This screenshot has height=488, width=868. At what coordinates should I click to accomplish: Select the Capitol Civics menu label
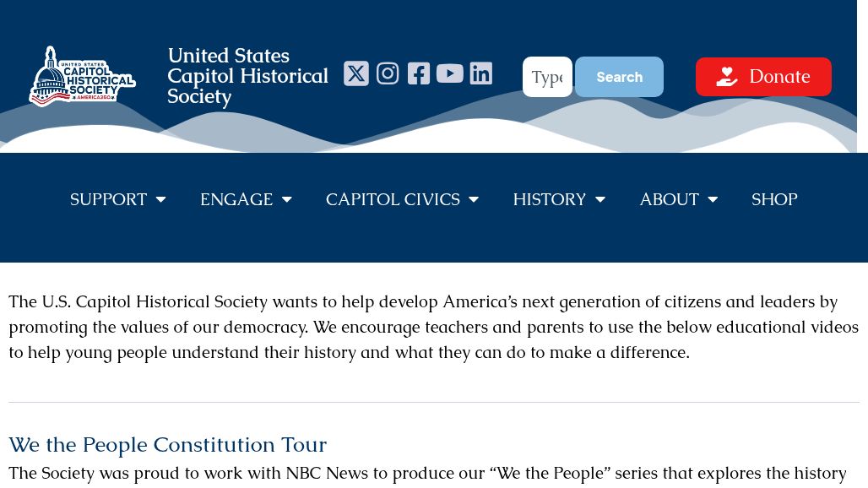(x=393, y=199)
